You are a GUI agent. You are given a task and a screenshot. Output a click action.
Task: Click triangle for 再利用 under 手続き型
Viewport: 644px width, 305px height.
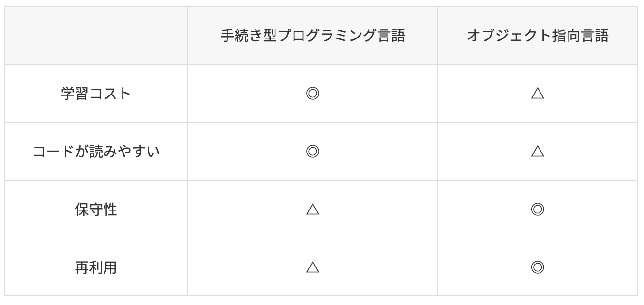pos(313,267)
